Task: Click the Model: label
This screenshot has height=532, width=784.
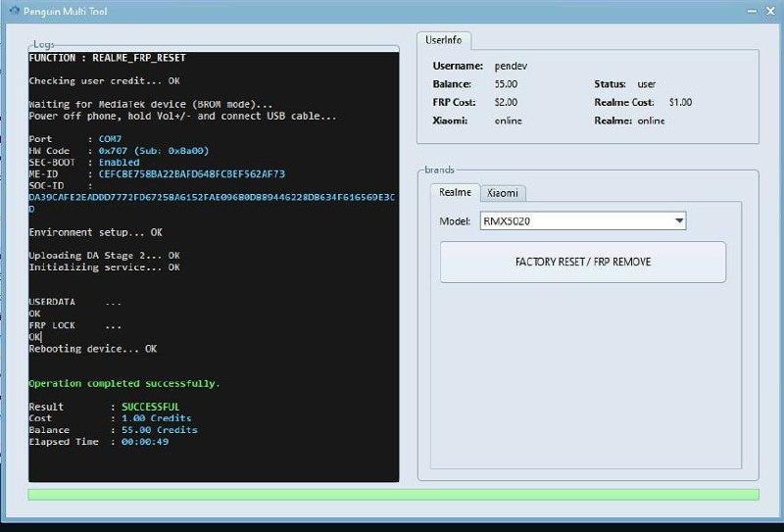Action: 455,221
